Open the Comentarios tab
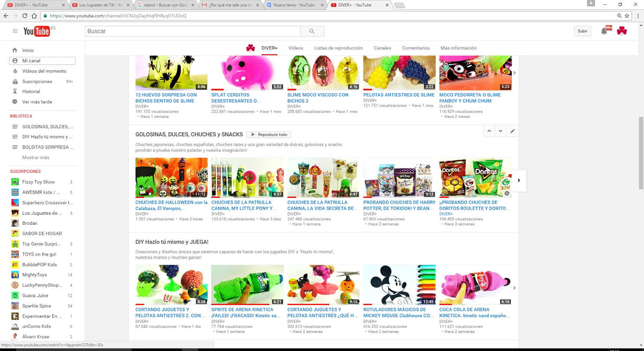The height and width of the screenshot is (351, 644). point(416,48)
